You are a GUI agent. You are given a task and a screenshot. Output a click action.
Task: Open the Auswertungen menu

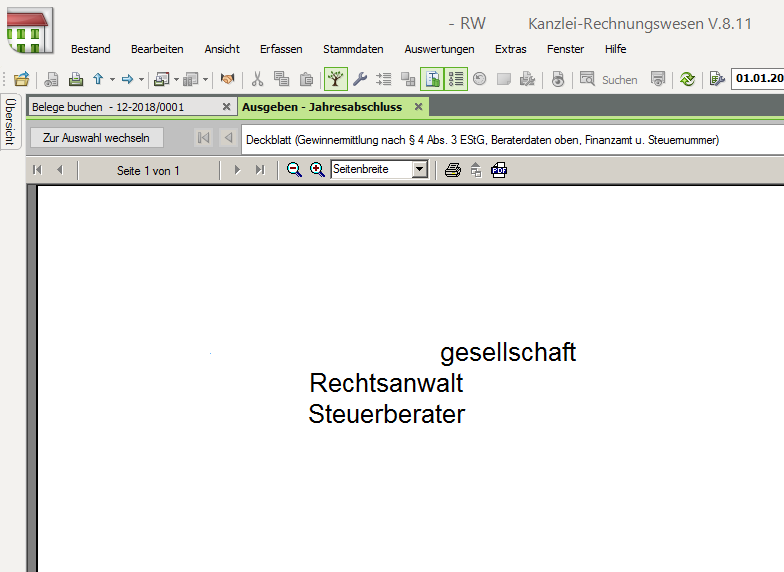pyautogui.click(x=439, y=49)
